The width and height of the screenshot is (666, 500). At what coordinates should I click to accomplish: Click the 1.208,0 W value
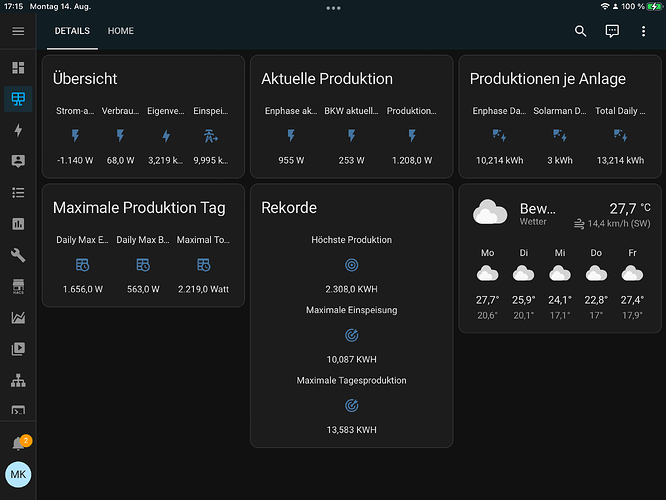(x=412, y=161)
